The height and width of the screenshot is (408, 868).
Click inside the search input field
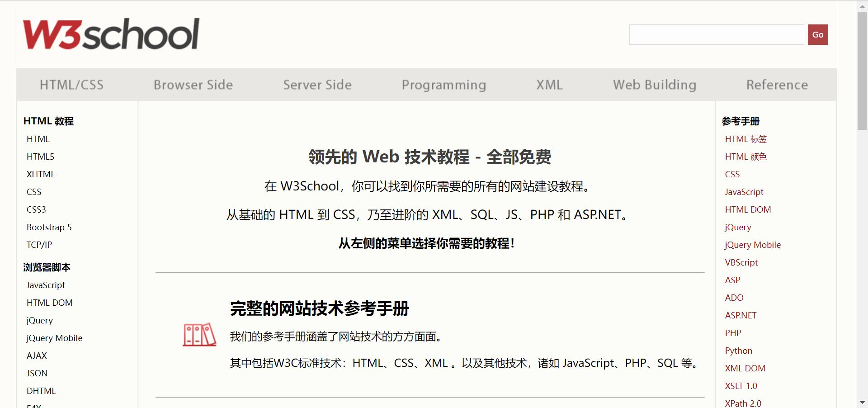pyautogui.click(x=716, y=34)
